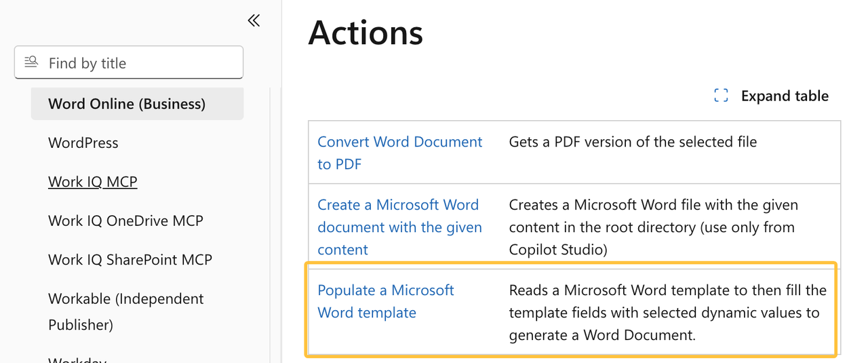
Task: Collapse the sidebar with the double-chevron icon
Action: coord(254,20)
